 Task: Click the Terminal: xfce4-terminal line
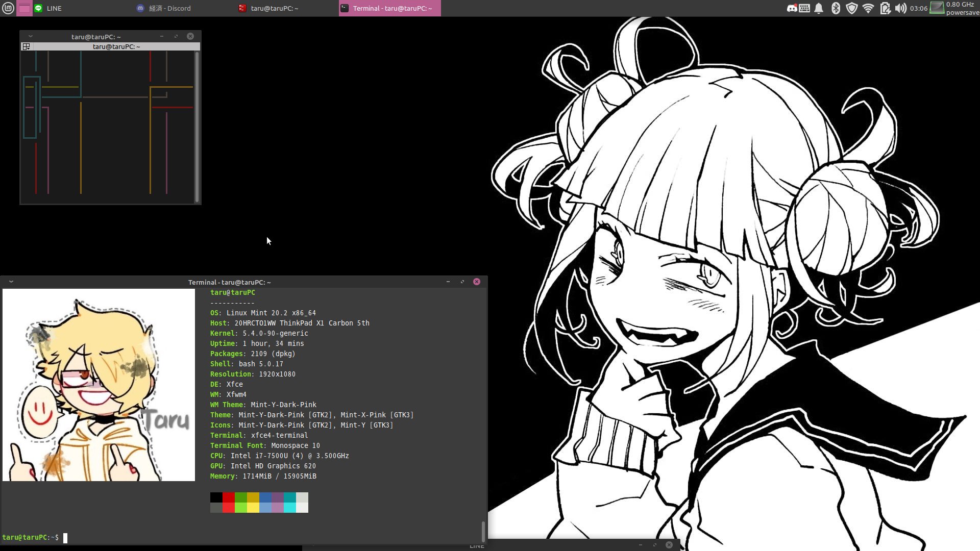point(259,435)
